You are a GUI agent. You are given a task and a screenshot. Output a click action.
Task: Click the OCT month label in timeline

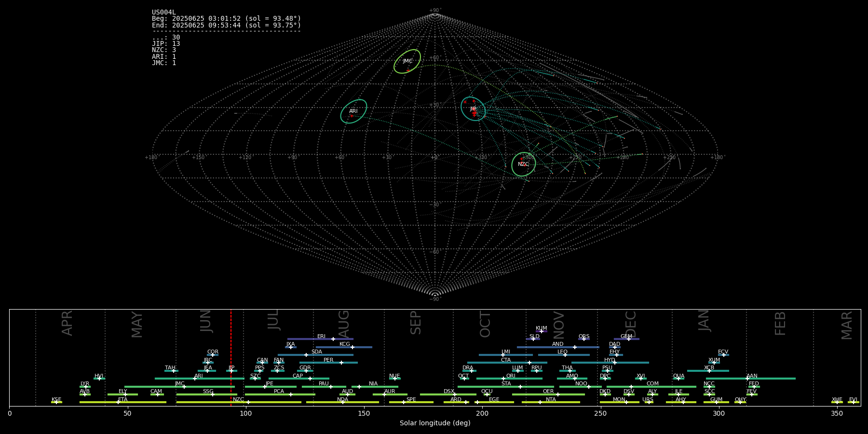[x=485, y=325]
